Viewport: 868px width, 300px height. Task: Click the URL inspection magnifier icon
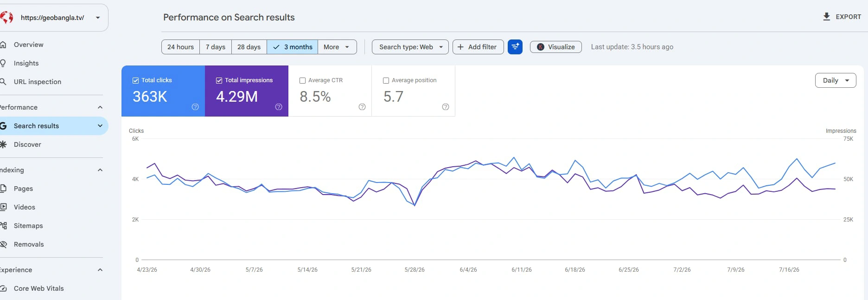point(3,82)
